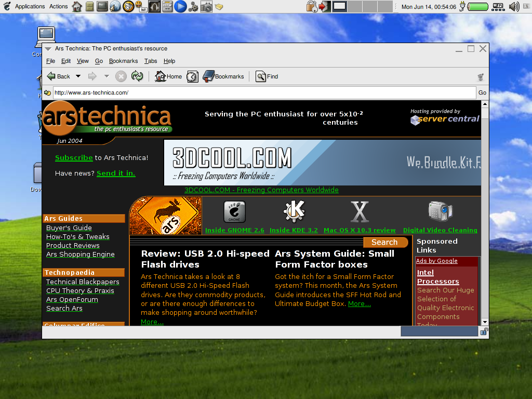532x399 pixels.
Task: Open the History clock icon
Action: [192, 76]
